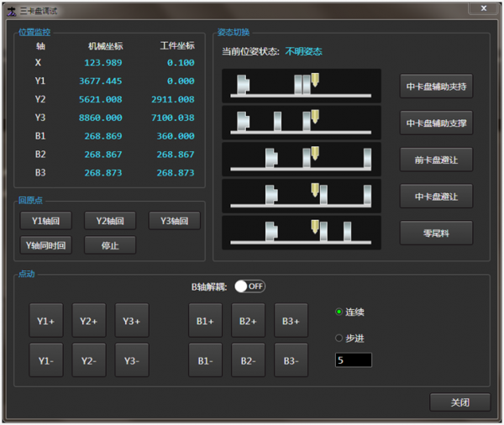504x425 pixels.
Task: Click the step distance input field
Action: (353, 360)
